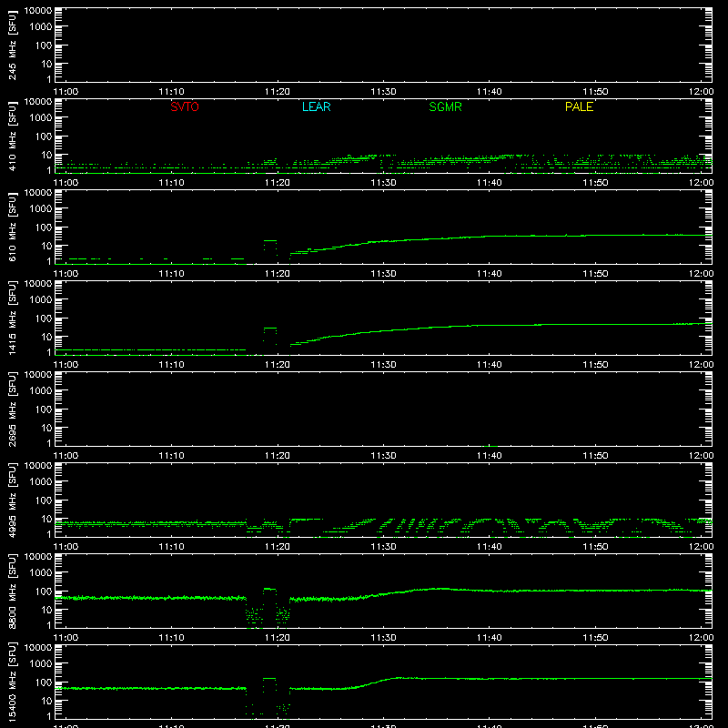Click the 10000 y-axis value of 15400 MHz panel

click(38, 648)
